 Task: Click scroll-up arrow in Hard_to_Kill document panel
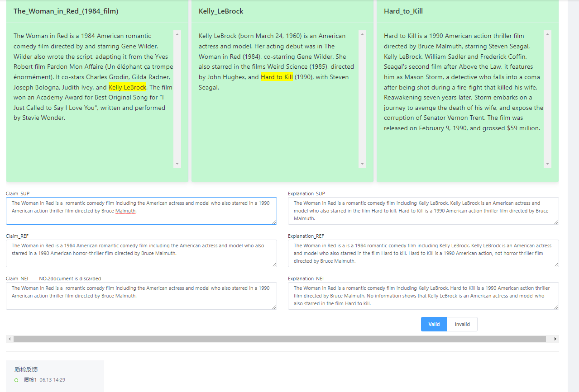click(547, 34)
